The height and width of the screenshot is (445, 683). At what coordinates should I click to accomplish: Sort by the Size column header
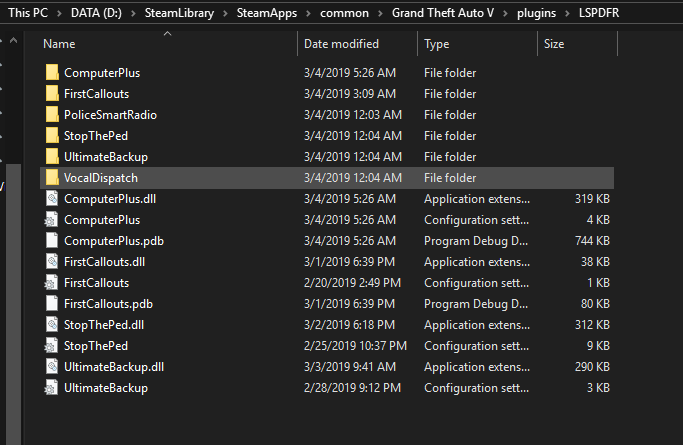point(554,44)
